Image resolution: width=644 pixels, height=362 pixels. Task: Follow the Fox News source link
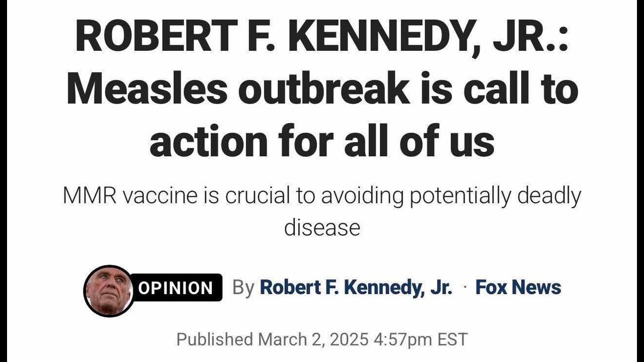tap(518, 288)
